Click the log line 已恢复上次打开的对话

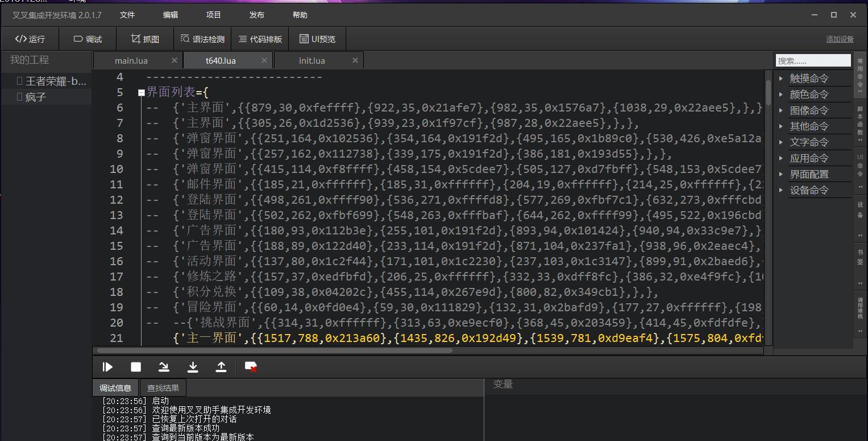pyautogui.click(x=169, y=419)
